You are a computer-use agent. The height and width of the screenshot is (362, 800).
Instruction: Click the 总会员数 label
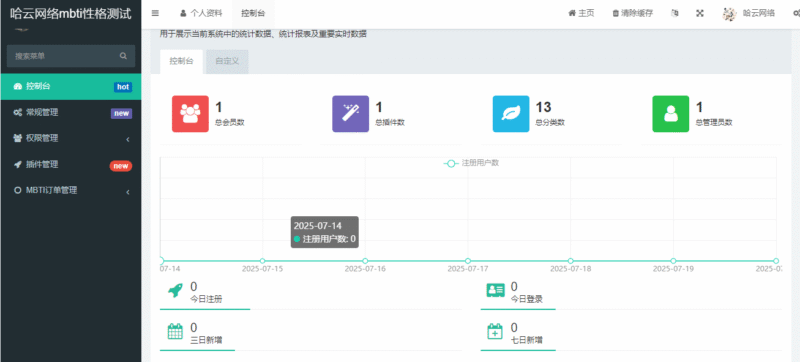tap(230, 122)
